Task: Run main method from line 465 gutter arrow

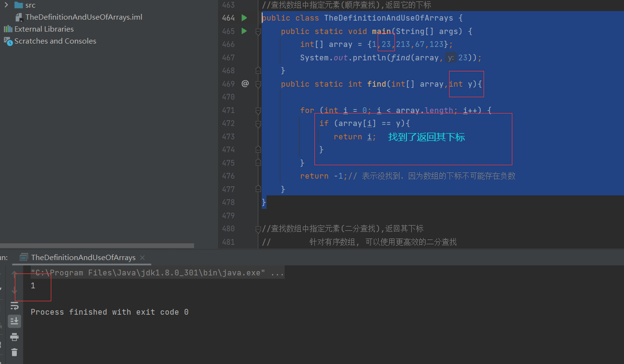Action: coord(244,31)
